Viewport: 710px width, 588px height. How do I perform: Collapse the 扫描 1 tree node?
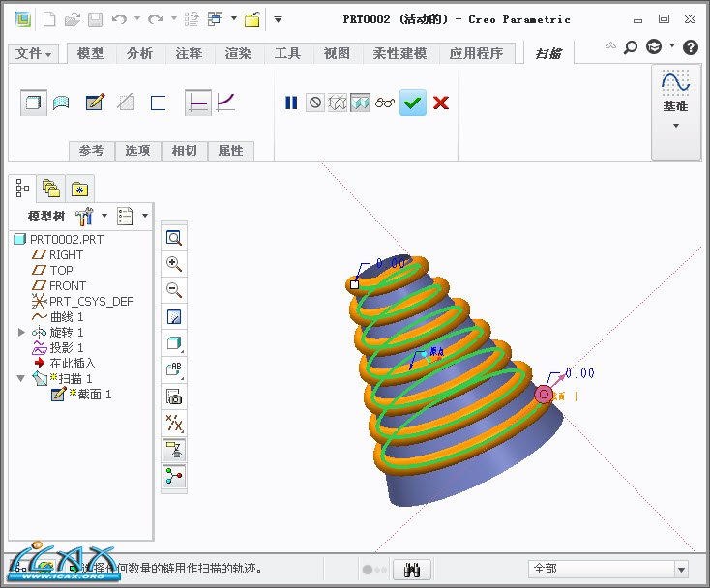(22, 379)
